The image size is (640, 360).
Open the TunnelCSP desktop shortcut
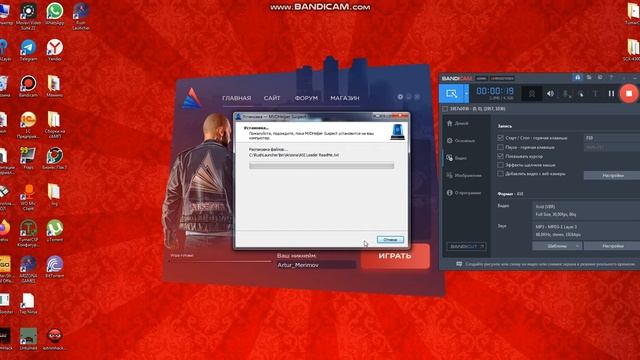tap(28, 233)
